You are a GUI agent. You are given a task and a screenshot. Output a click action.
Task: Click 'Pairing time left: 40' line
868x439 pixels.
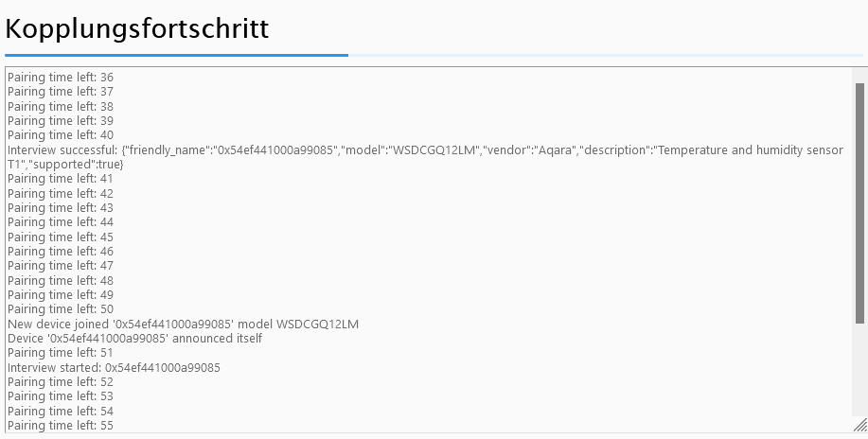[x=61, y=135]
